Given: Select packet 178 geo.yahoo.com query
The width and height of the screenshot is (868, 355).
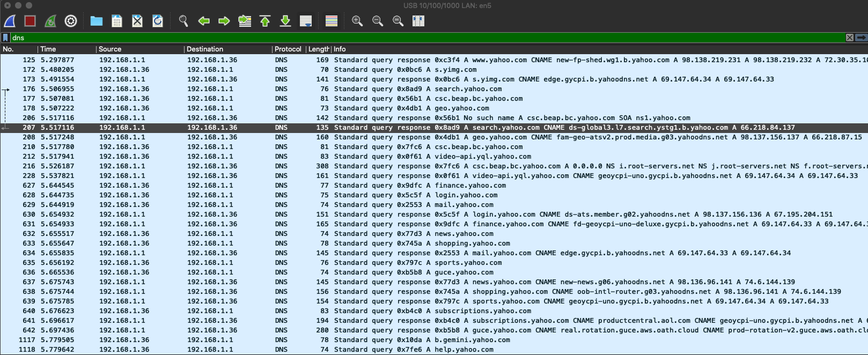Looking at the screenshot, I should click(x=434, y=108).
